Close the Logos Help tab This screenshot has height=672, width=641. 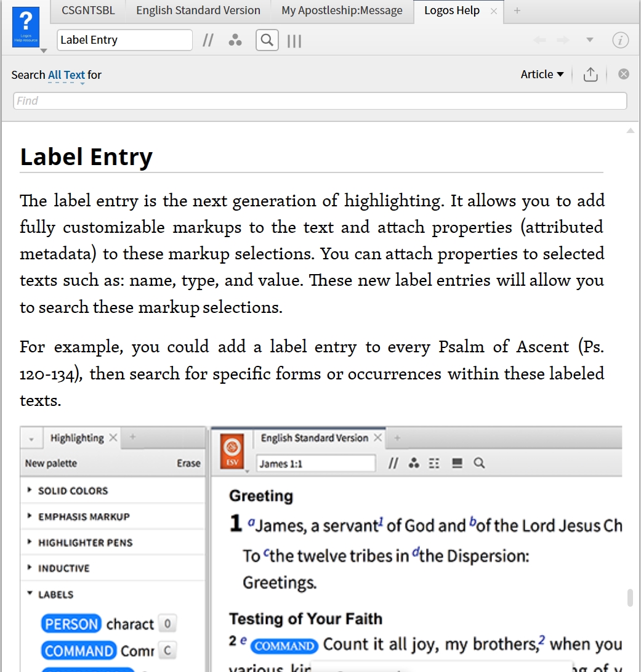pos(494,11)
